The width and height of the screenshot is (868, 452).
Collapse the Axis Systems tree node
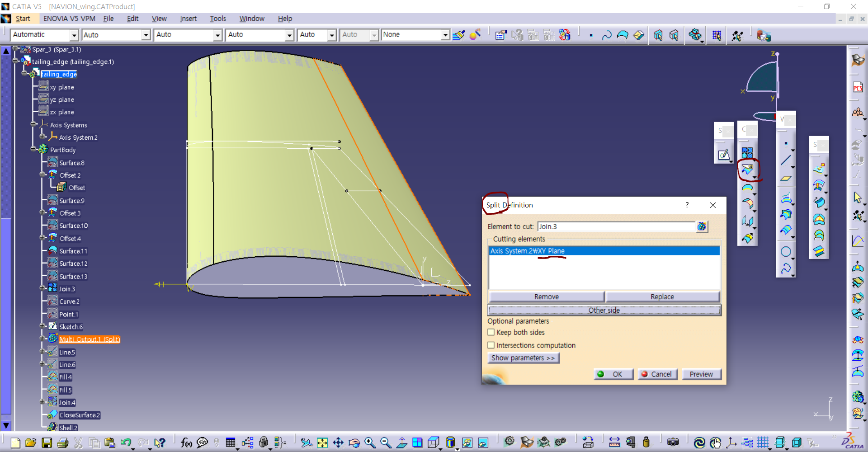[x=33, y=123]
